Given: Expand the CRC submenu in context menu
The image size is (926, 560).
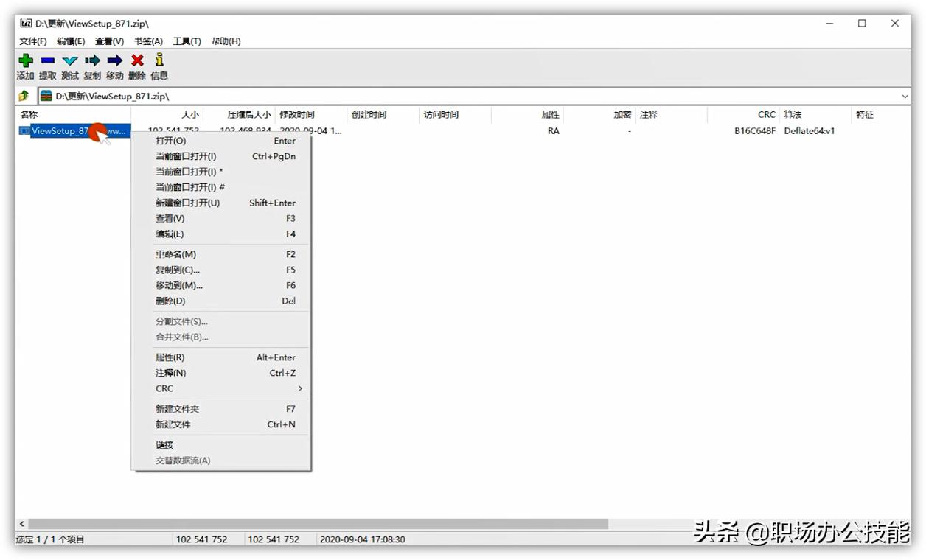Looking at the screenshot, I should 164,388.
